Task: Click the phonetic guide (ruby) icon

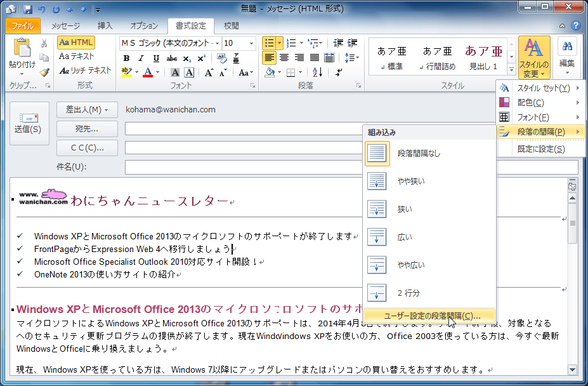Action: point(236,58)
